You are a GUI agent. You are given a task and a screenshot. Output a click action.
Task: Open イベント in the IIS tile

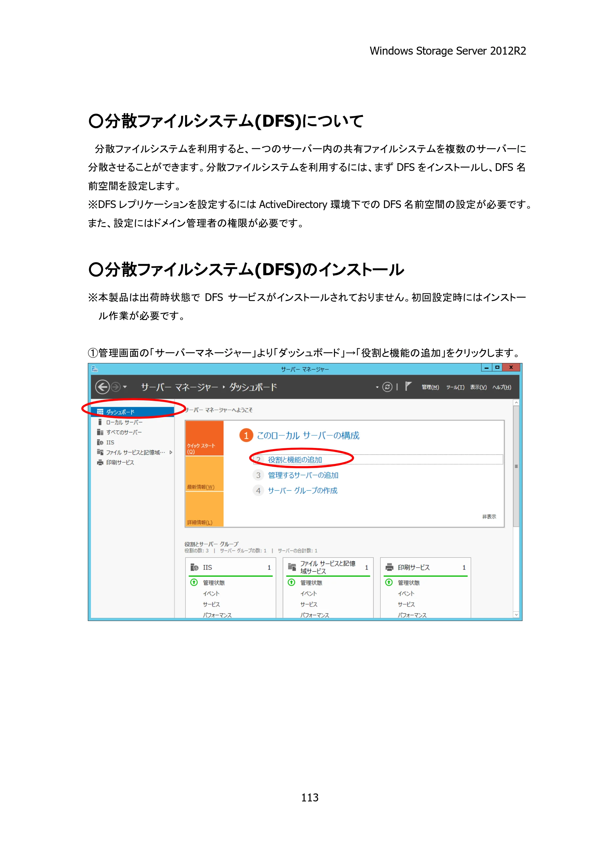pyautogui.click(x=211, y=593)
